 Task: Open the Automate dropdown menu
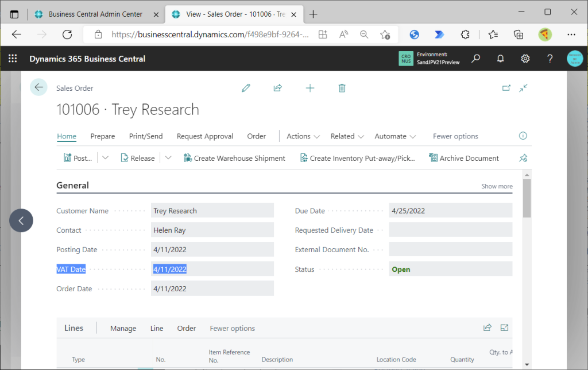click(395, 136)
